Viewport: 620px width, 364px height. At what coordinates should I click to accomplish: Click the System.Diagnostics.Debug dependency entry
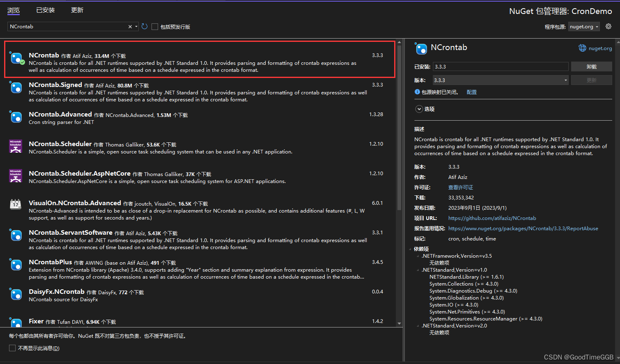coord(473,291)
